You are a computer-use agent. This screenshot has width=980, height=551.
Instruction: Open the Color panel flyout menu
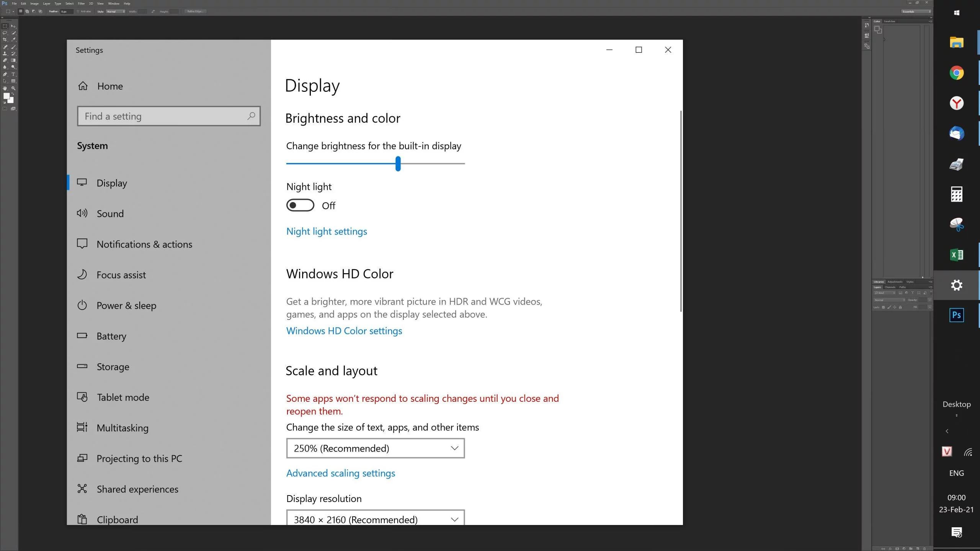pos(930,21)
